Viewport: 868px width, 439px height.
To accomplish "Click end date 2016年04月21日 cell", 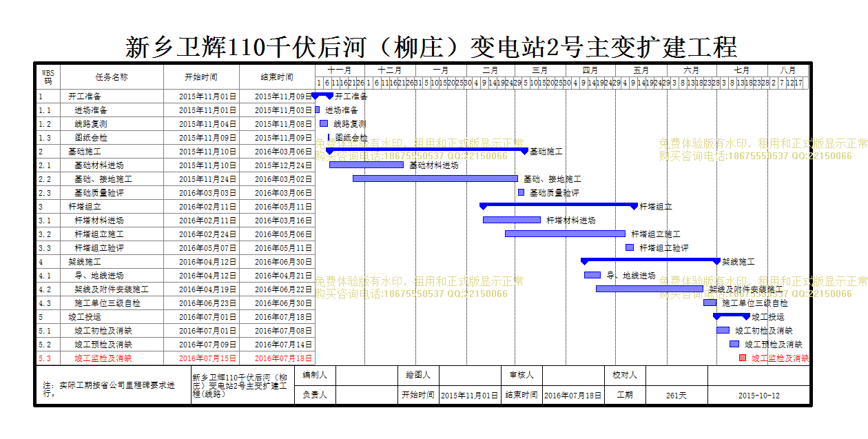I will [x=278, y=276].
